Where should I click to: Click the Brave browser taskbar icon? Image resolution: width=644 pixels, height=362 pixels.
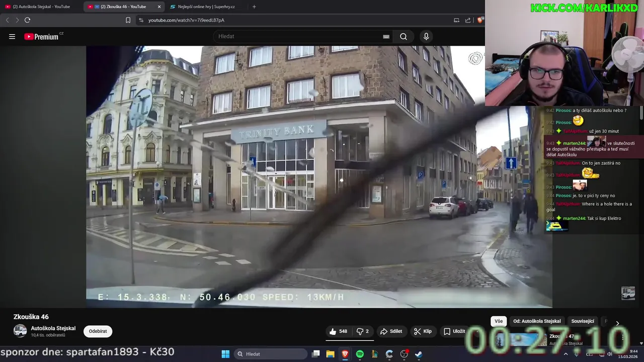click(x=345, y=354)
